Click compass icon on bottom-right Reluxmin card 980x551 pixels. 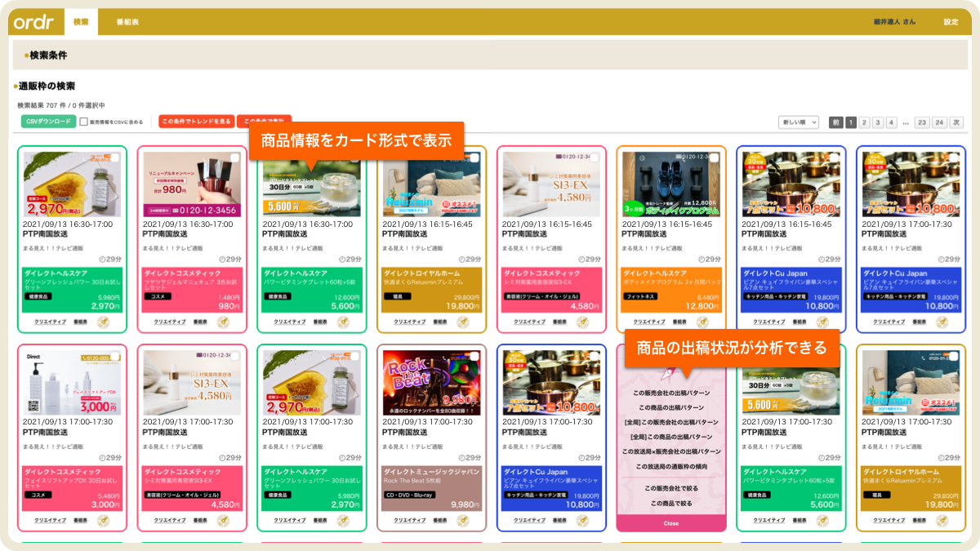pyautogui.click(x=941, y=520)
